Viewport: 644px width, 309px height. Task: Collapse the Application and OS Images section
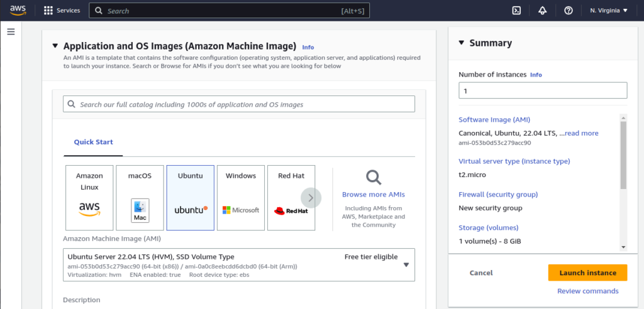(x=55, y=46)
